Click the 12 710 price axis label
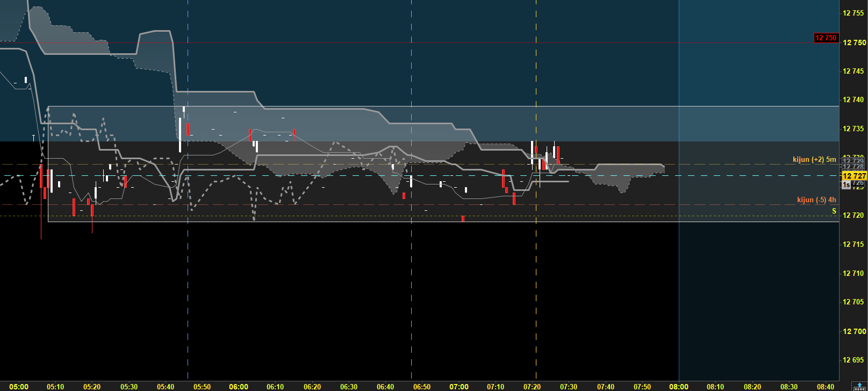Viewport: 868px width, 391px height. point(854,273)
